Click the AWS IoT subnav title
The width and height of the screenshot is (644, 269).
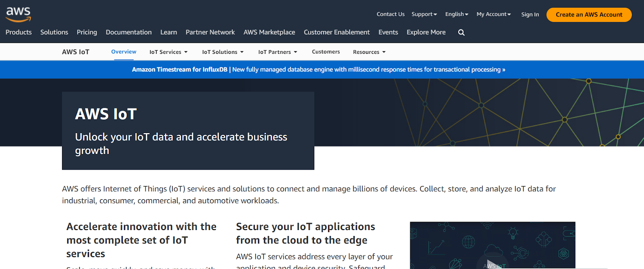pyautogui.click(x=76, y=52)
